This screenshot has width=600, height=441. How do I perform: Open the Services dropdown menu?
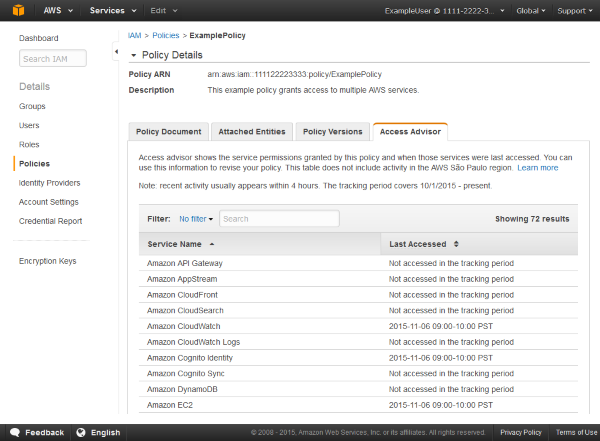tap(113, 10)
